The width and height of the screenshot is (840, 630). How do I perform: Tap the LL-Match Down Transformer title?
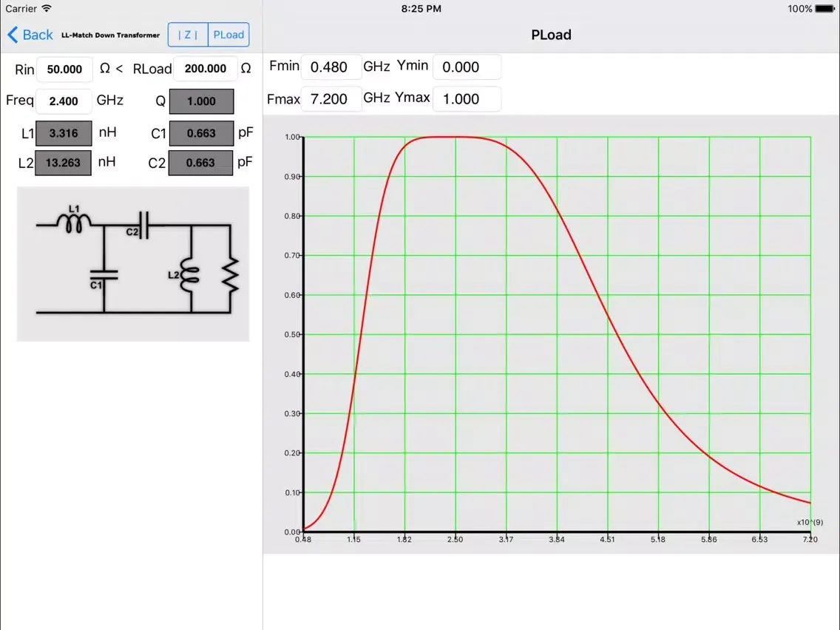[110, 35]
